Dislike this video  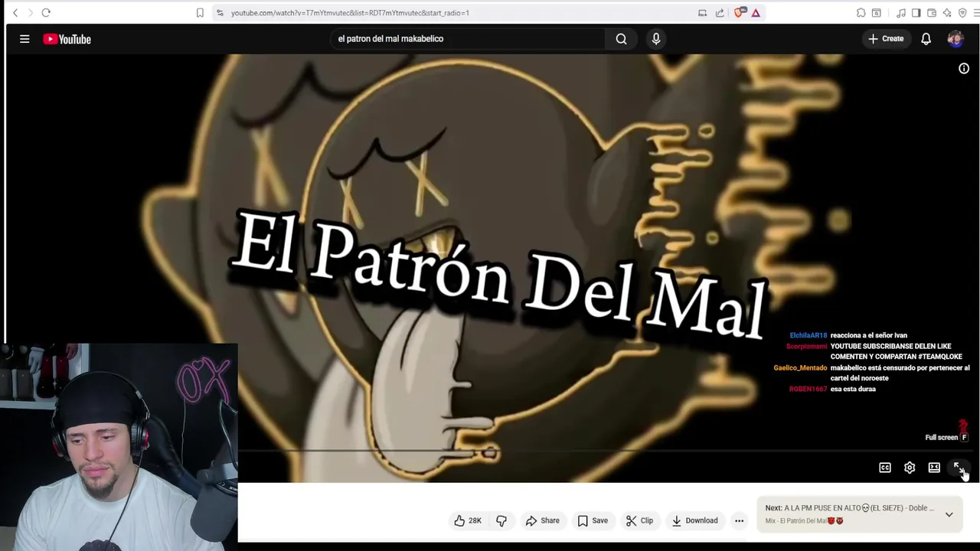pyautogui.click(x=501, y=521)
